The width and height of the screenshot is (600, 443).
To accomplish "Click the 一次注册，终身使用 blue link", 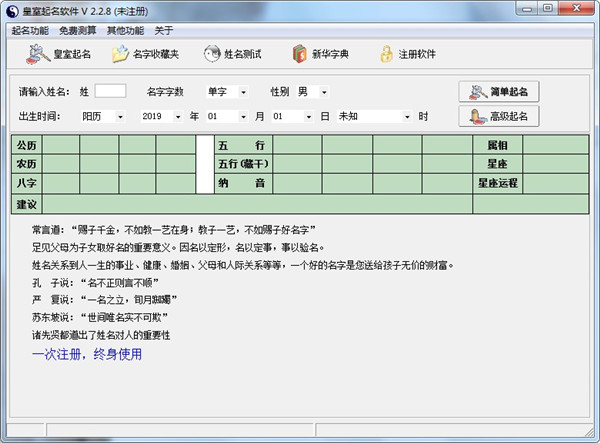I will click(87, 354).
